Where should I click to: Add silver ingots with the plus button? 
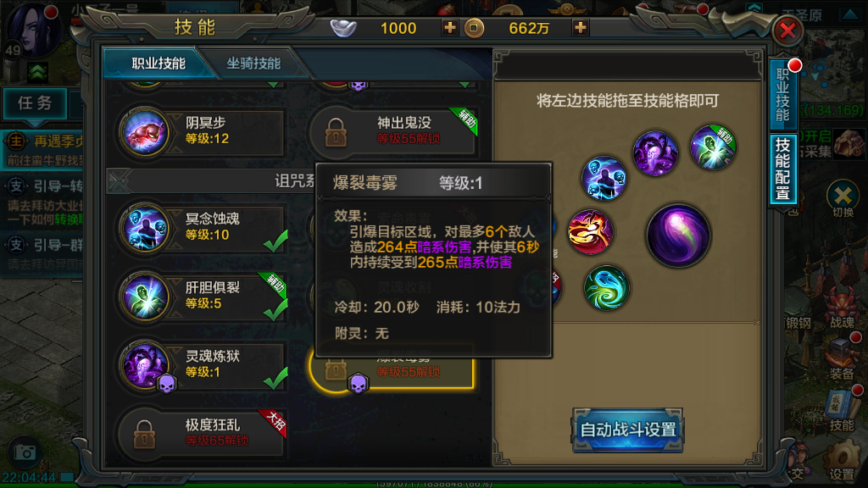pos(449,27)
